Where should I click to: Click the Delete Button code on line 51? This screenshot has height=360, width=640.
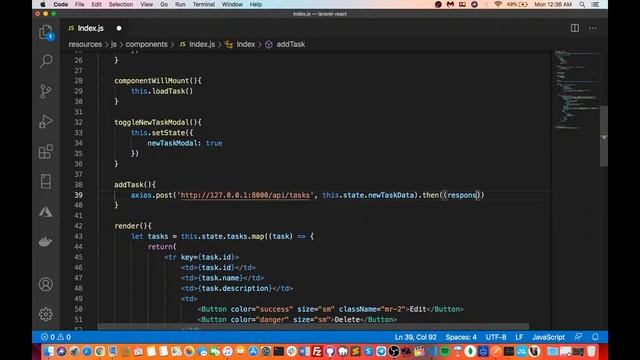coord(297,320)
